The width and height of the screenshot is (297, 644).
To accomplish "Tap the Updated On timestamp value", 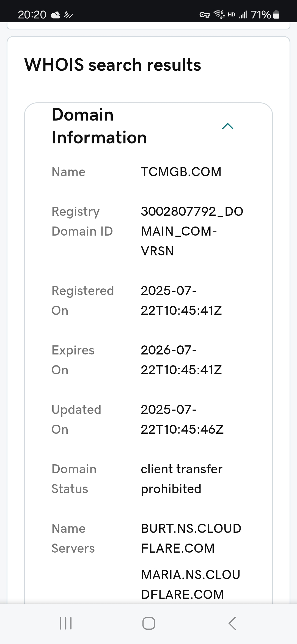I will point(182,419).
